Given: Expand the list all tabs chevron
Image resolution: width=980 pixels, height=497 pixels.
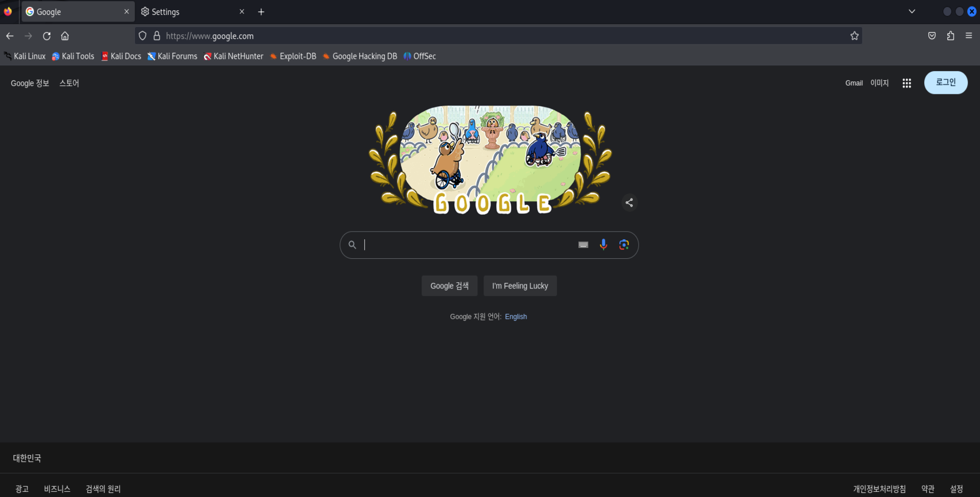Looking at the screenshot, I should pos(912,11).
